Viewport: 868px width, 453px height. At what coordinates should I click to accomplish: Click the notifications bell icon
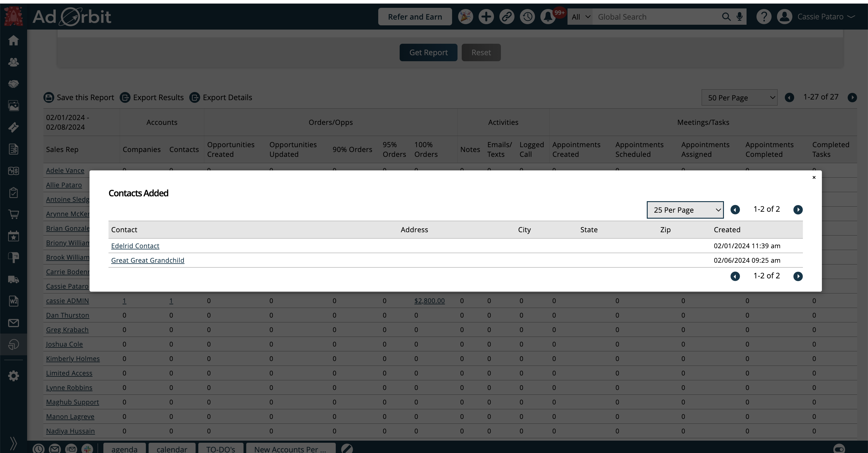(548, 17)
